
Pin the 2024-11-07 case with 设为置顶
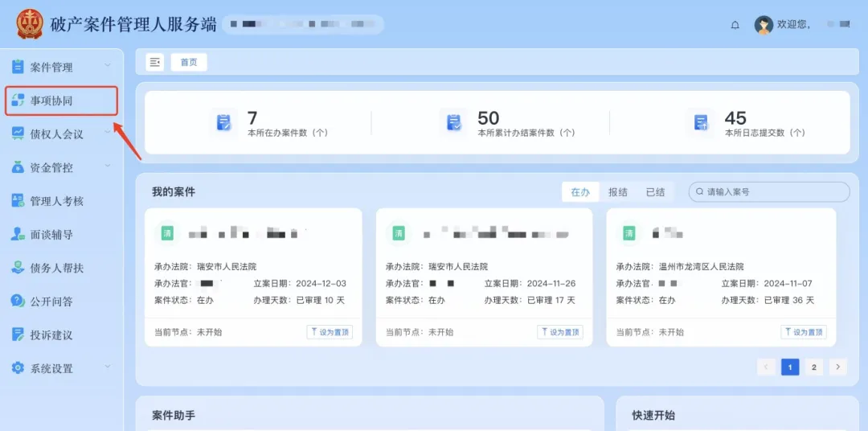click(x=804, y=332)
